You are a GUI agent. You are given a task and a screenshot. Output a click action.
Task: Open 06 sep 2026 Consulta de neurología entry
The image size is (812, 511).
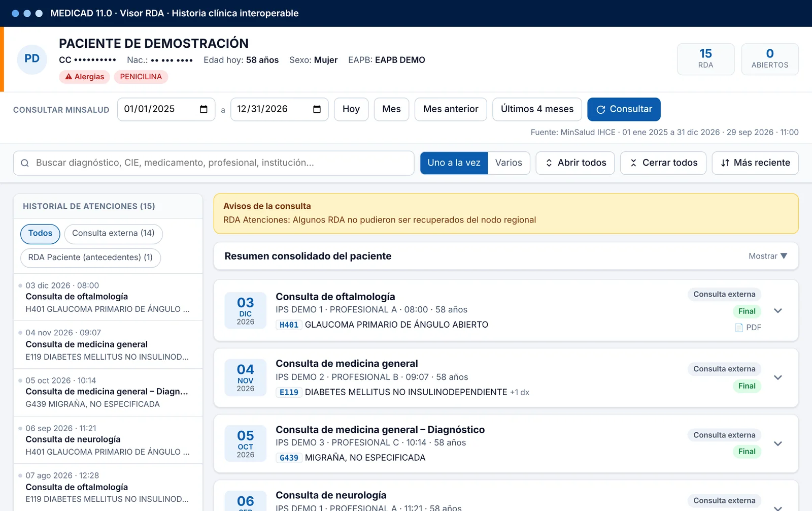point(108,440)
